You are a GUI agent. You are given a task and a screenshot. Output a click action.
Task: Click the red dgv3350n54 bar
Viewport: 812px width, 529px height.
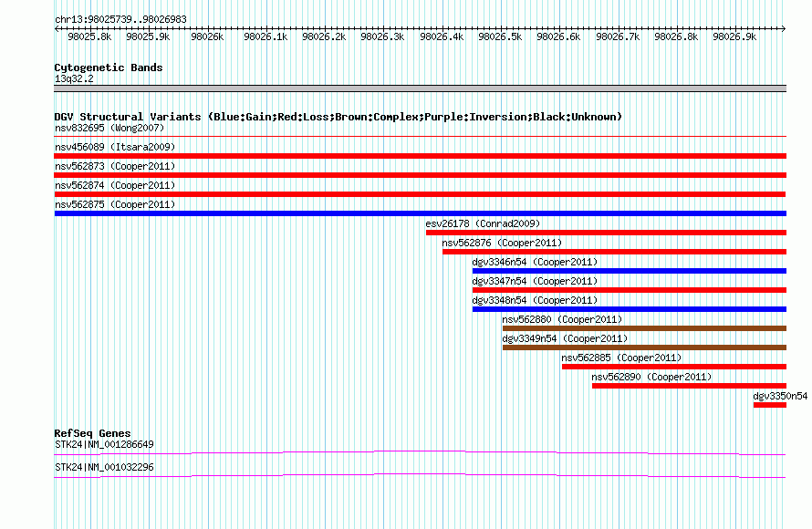(x=769, y=405)
